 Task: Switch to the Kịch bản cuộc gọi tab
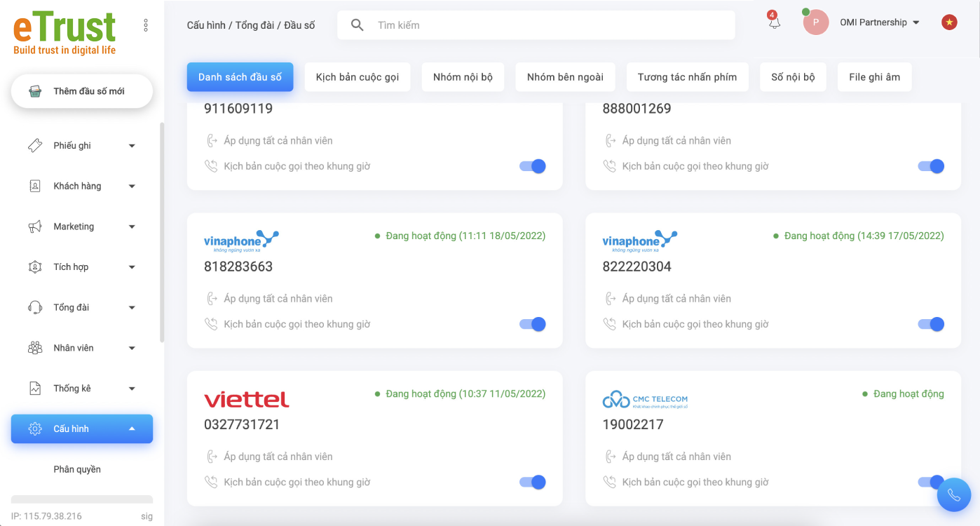pos(358,77)
